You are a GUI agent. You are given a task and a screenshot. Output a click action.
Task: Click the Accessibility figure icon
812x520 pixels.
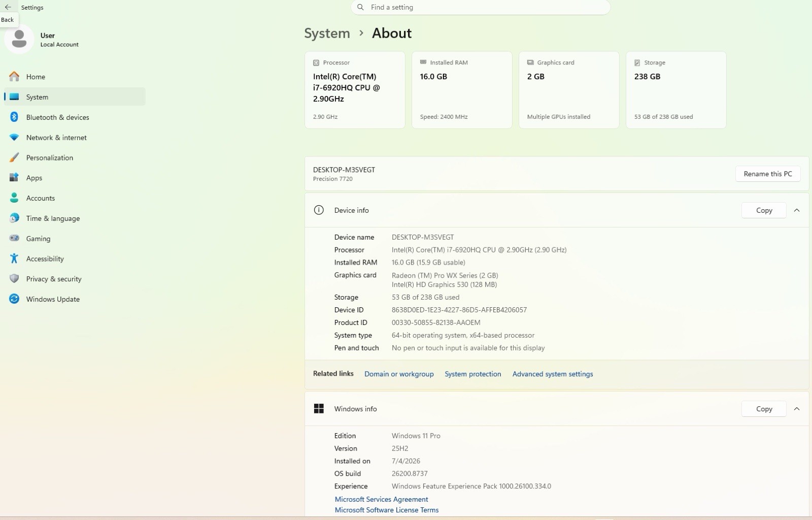click(x=14, y=258)
